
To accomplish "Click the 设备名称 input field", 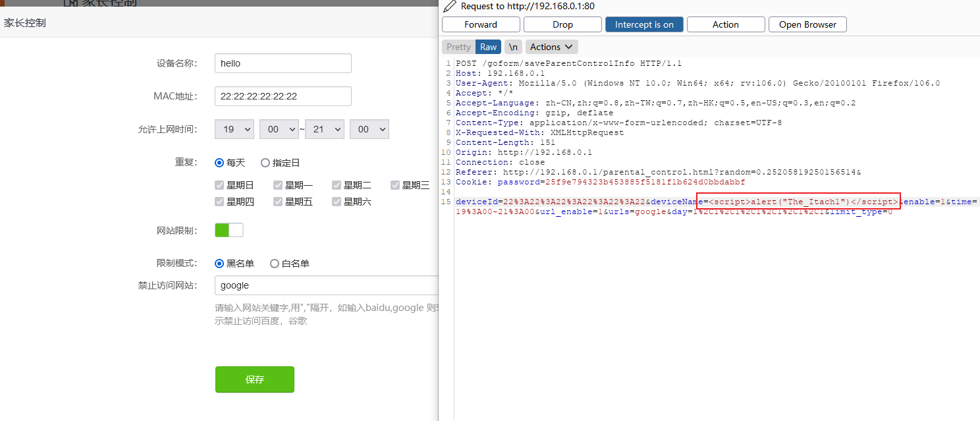I will click(x=283, y=63).
